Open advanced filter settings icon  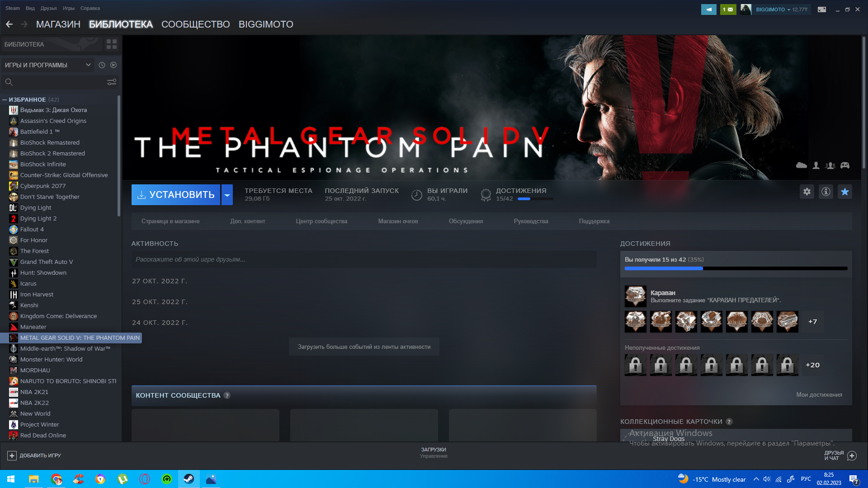112,82
